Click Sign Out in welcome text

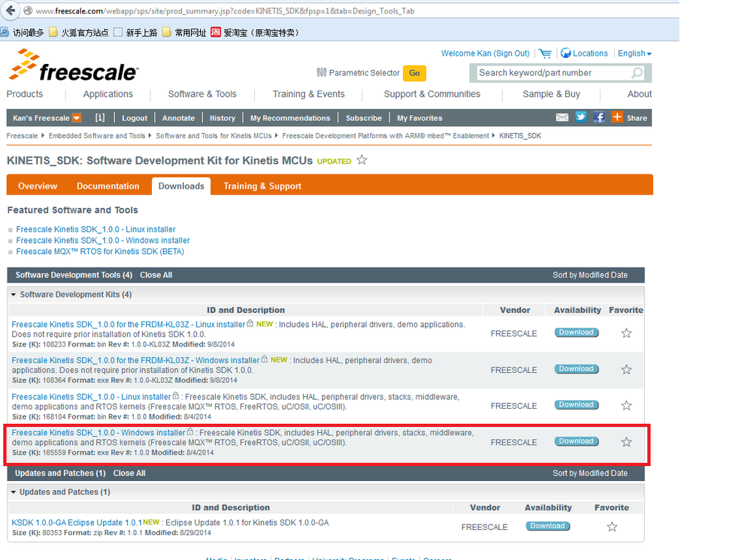pos(511,53)
